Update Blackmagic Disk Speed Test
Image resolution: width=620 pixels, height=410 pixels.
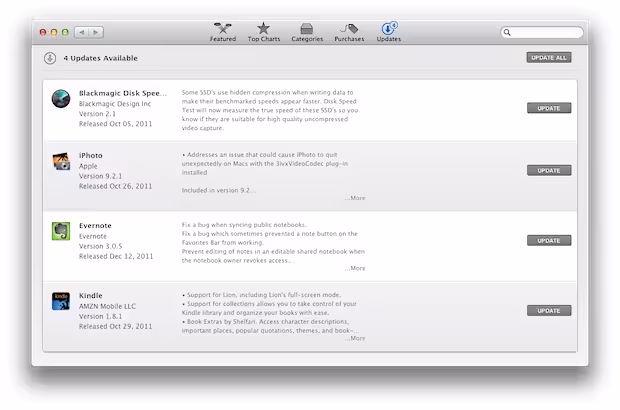(549, 108)
